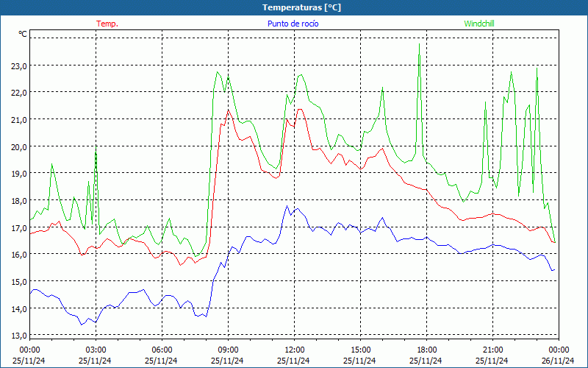Click the 09:00 time axis label

click(229, 350)
